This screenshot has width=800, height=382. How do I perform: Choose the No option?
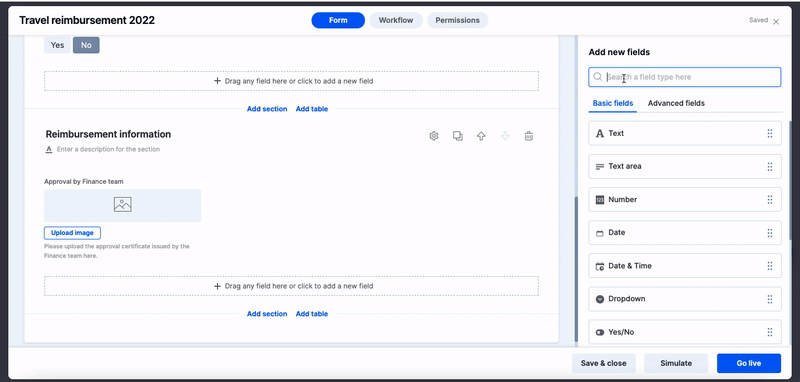click(86, 45)
